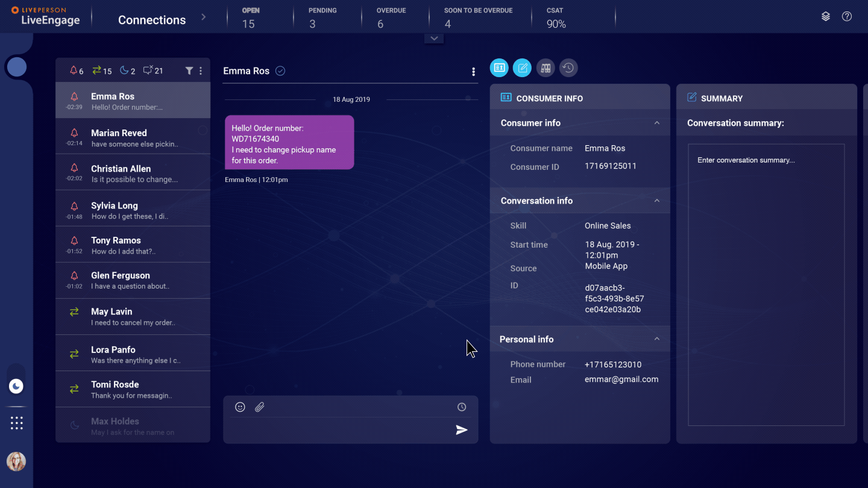Click the closed conversations counter showing 21
The width and height of the screenshot is (868, 488).
pyautogui.click(x=153, y=70)
